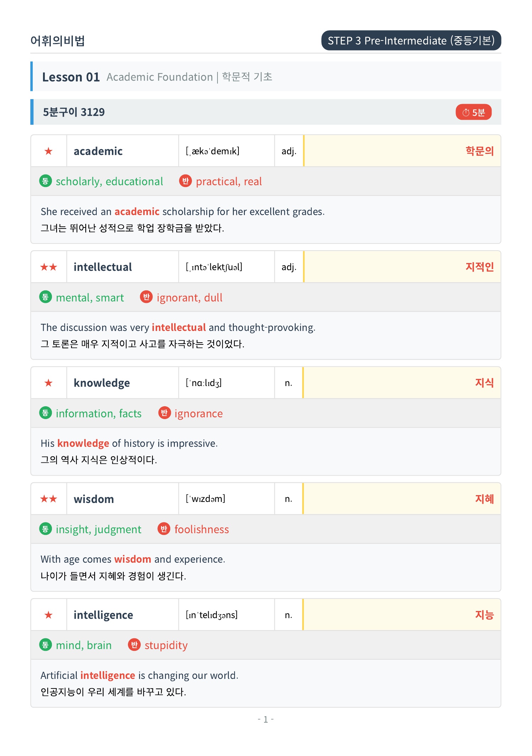The image size is (532, 756).
Task: Click the headword 'knowledge'
Action: tap(102, 383)
